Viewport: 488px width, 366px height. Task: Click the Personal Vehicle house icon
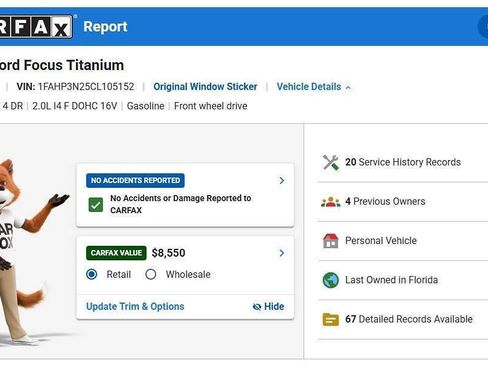(x=331, y=241)
